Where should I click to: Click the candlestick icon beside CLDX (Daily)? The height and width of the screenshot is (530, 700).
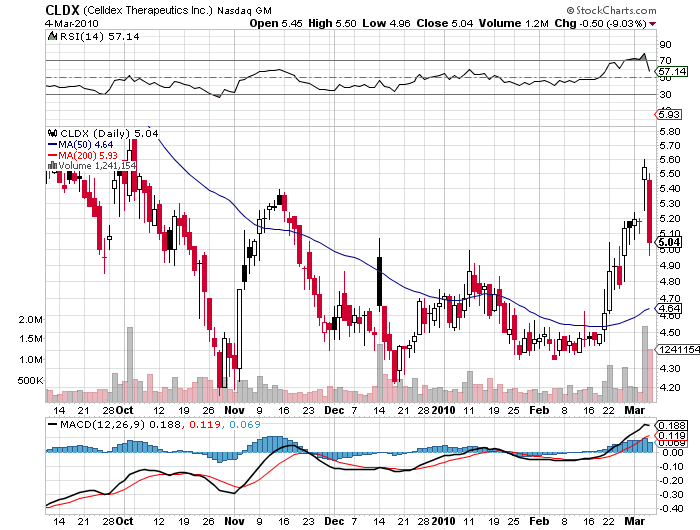click(53, 132)
